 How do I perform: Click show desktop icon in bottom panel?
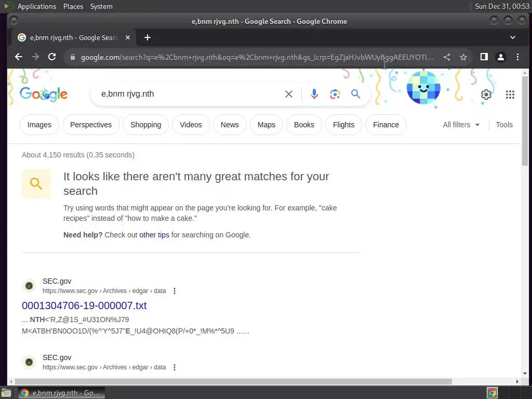tap(6, 393)
